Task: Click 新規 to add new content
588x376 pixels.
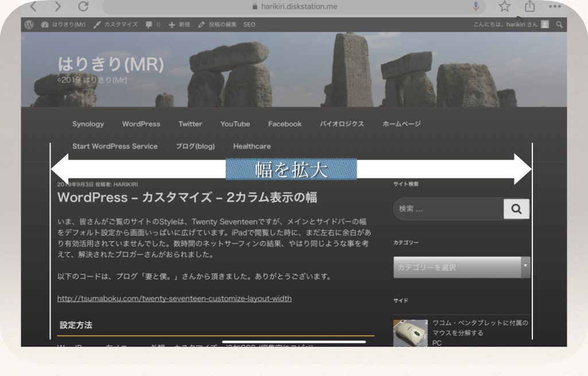Action: [x=179, y=24]
